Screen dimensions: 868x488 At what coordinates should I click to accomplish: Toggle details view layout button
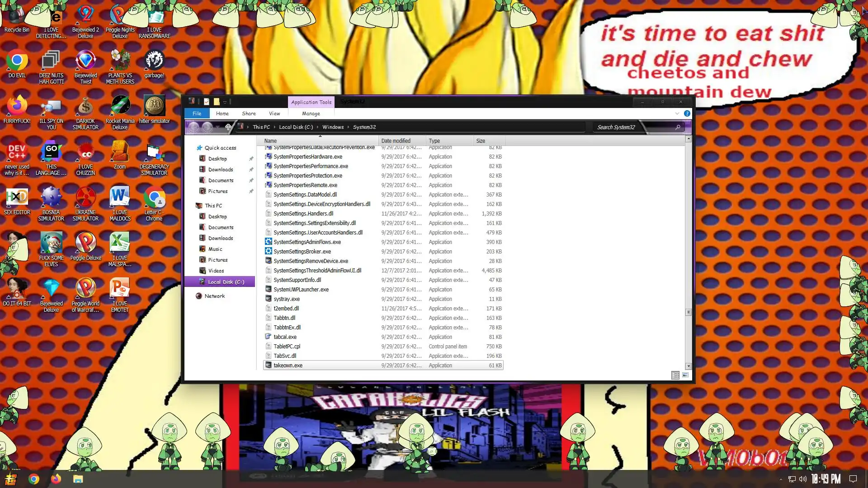(x=675, y=375)
